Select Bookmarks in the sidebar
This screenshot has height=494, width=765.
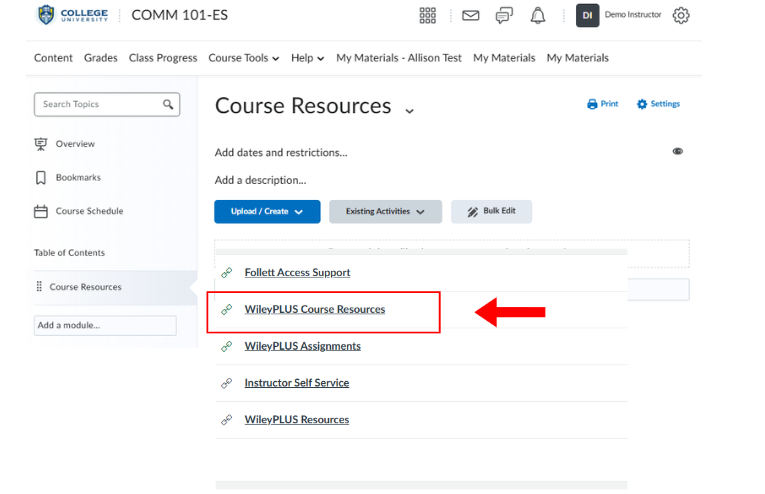pos(78,178)
